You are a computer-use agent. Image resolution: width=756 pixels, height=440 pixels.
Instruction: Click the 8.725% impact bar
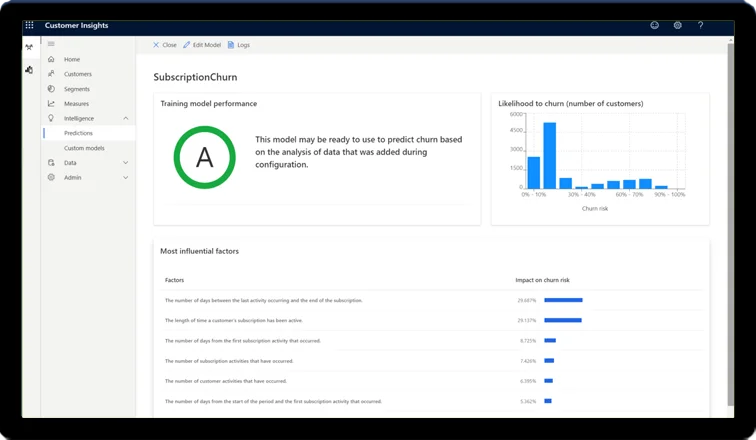point(550,340)
